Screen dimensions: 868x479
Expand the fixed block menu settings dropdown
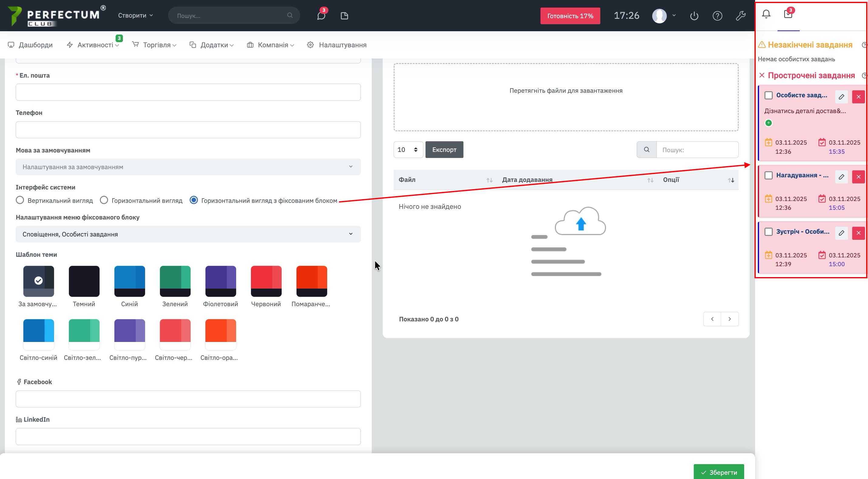click(x=188, y=234)
